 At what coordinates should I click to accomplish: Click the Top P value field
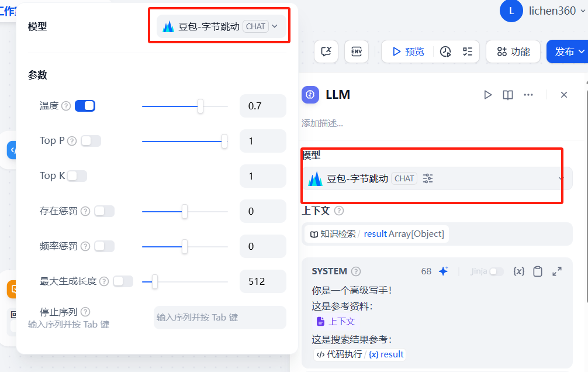[x=263, y=141]
